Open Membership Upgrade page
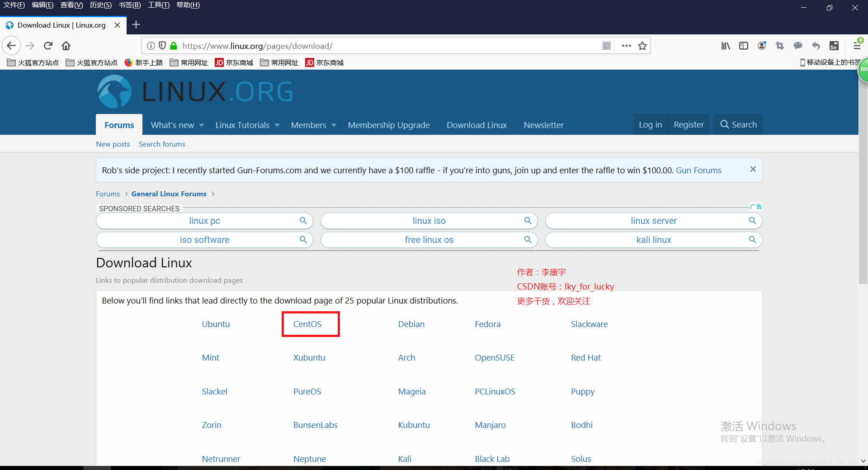 [x=389, y=125]
